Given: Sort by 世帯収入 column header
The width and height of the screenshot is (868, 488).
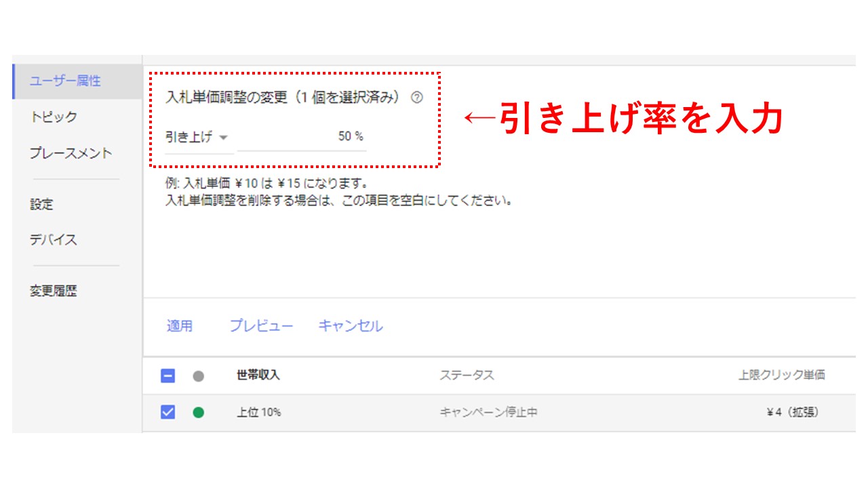Looking at the screenshot, I should pos(258,375).
